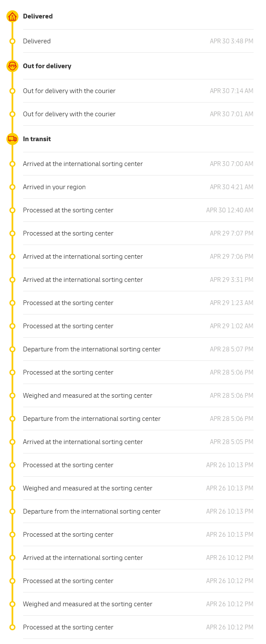Screen dimensions: 266x644
Task: Click the timeline dot for the APR 29 3:31 PM arrival
Action: pos(12,280)
